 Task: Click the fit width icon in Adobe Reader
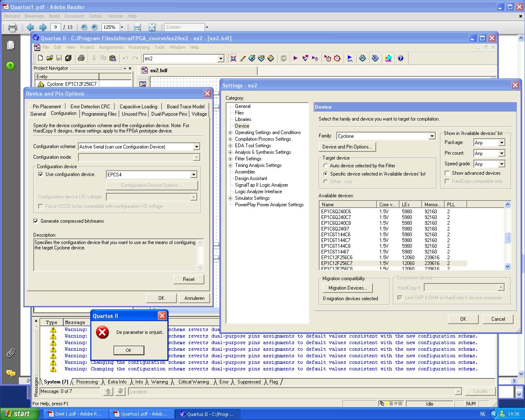click(x=137, y=27)
